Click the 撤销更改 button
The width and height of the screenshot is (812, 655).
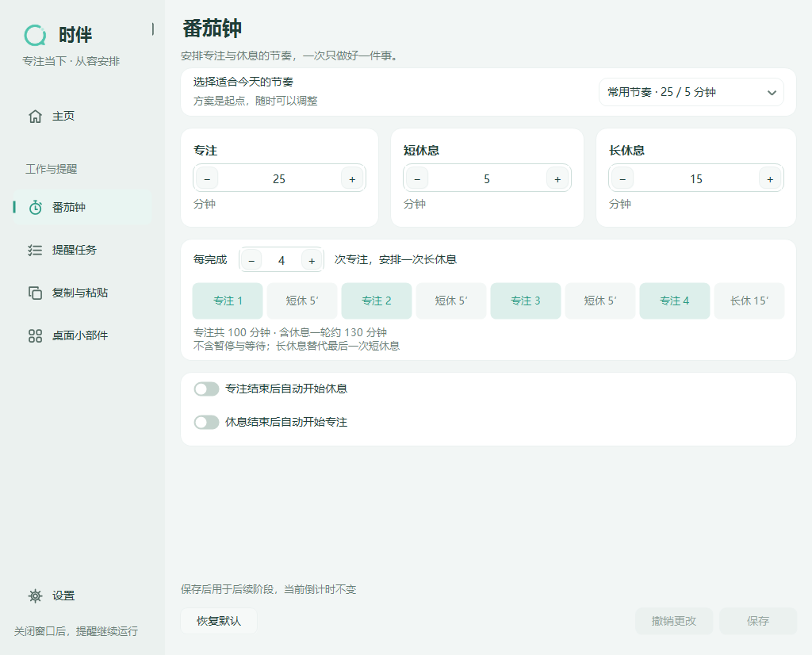pos(674,621)
